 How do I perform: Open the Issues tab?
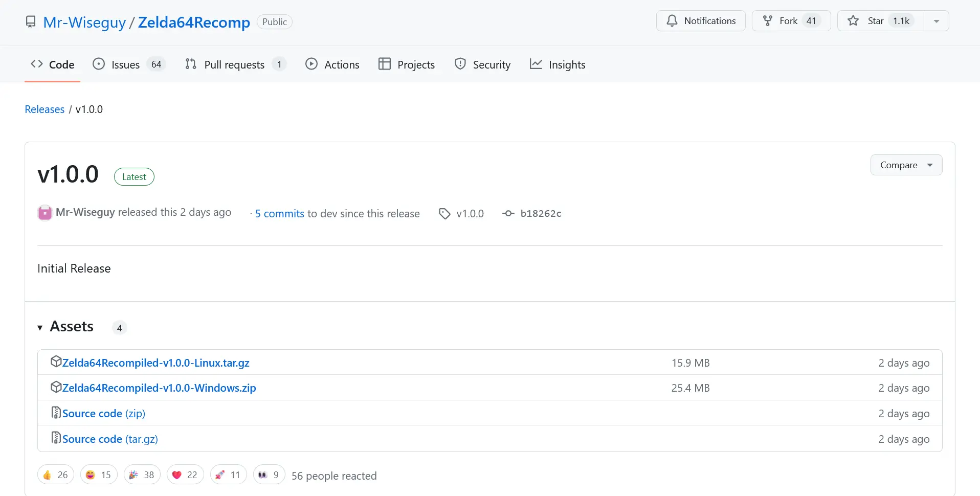coord(129,64)
